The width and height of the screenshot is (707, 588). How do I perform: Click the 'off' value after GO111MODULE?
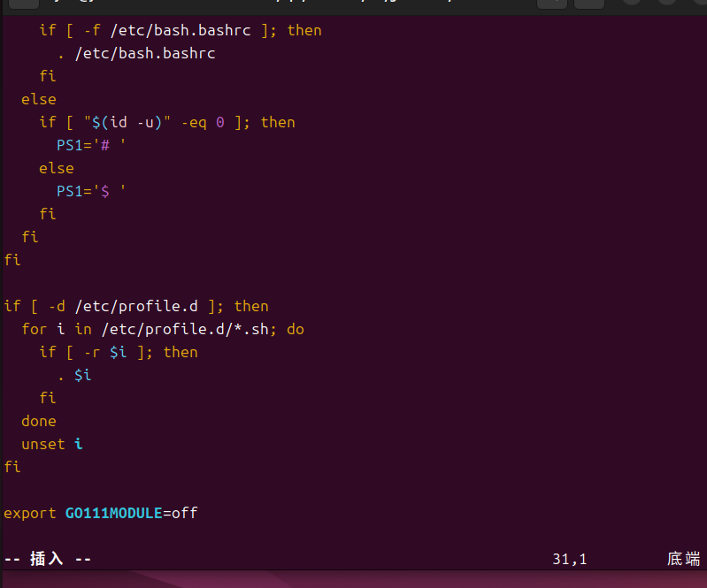[x=185, y=513]
